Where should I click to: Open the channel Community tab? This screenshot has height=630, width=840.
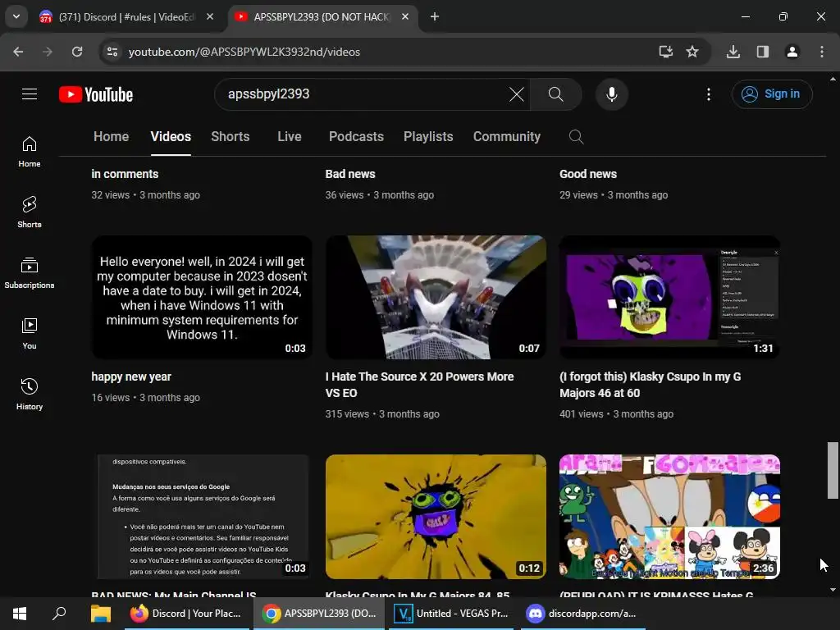pos(507,137)
